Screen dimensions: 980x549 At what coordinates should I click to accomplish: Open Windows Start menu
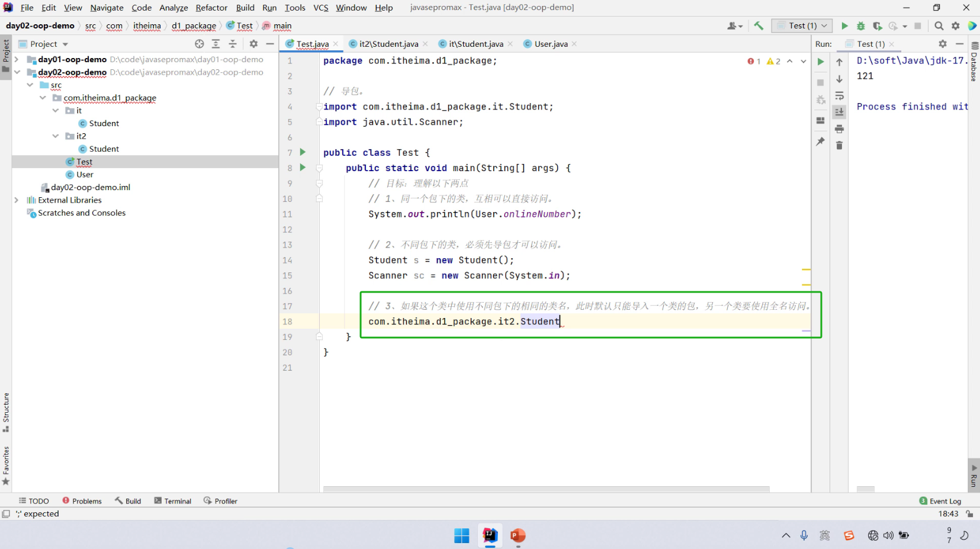(x=462, y=535)
